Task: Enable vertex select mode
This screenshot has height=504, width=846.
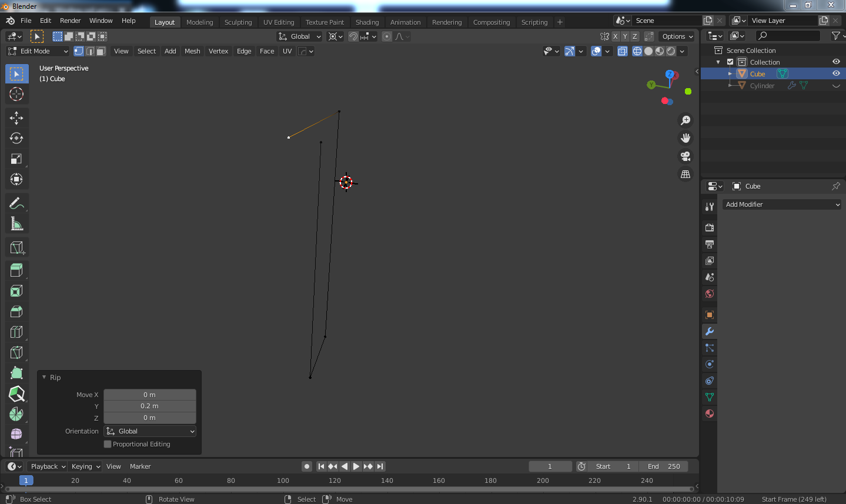Action: pos(79,51)
